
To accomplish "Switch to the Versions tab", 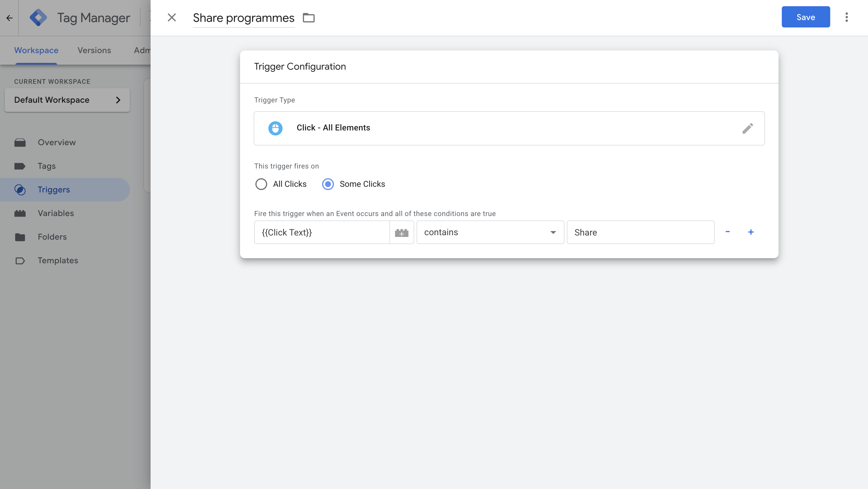I will [94, 50].
